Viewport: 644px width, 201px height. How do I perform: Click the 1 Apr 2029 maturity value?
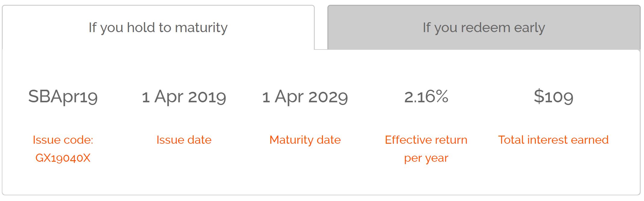tap(305, 97)
